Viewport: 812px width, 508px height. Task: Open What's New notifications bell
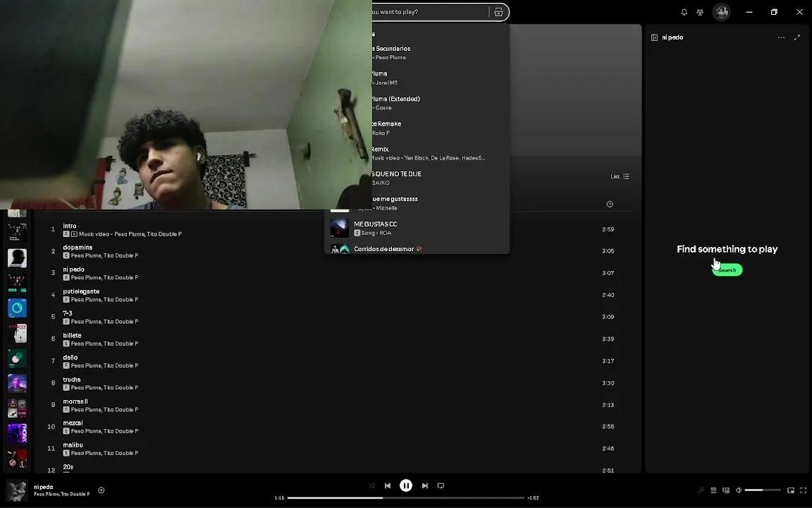click(684, 12)
